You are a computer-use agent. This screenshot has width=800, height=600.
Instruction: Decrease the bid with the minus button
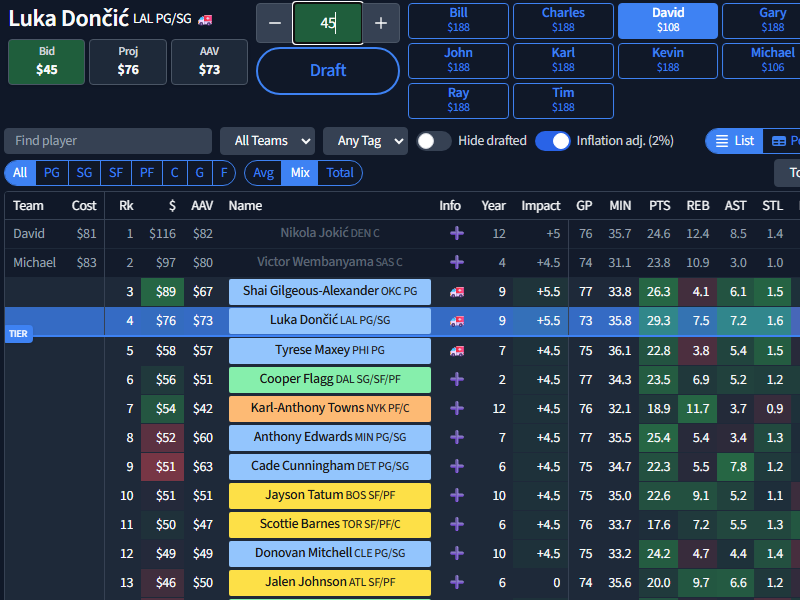point(274,23)
